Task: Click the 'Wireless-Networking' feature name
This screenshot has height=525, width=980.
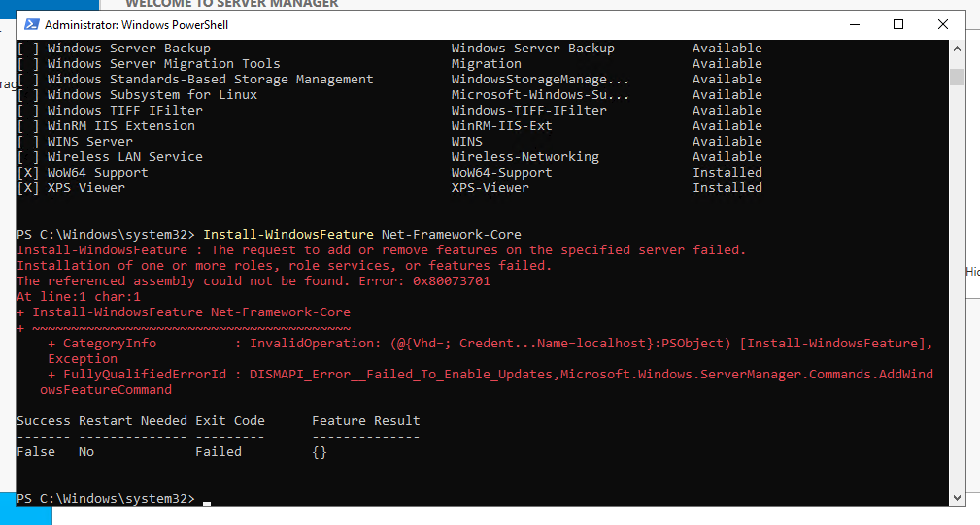Action: point(525,156)
